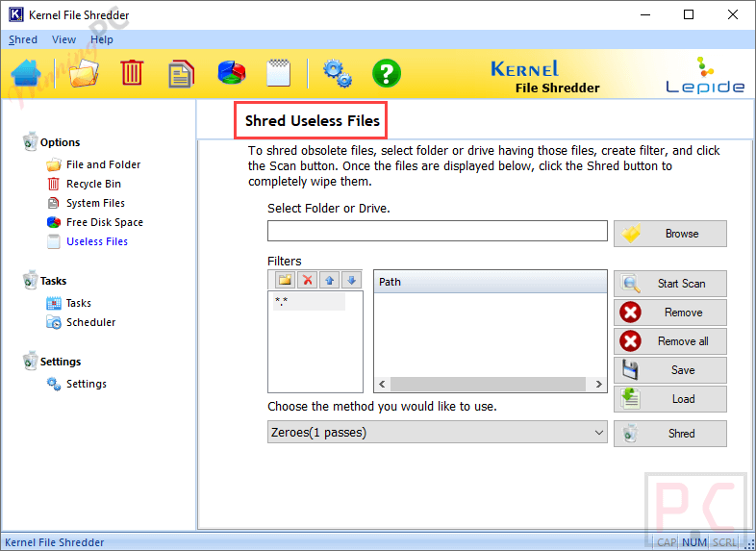
Task: Click the horizontal scrollbar track in Path list
Action: [x=488, y=385]
